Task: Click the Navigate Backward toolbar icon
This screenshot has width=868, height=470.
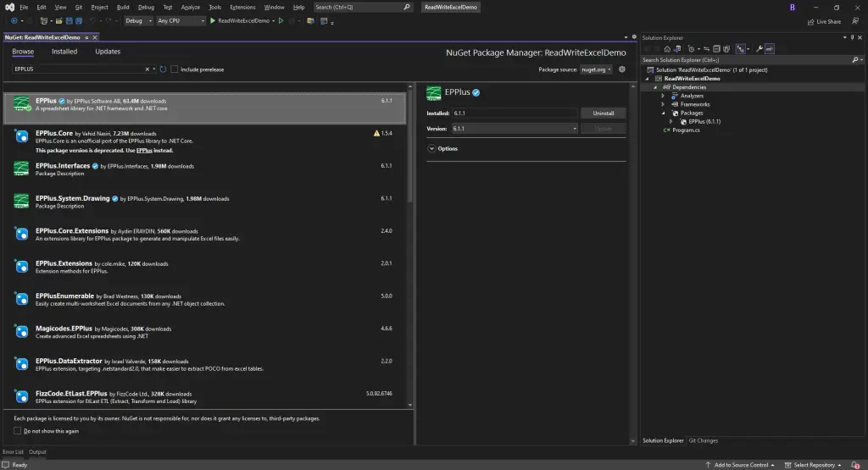Action: pos(14,21)
